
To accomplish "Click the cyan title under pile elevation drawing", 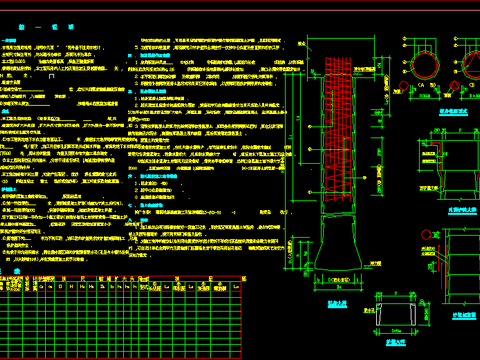I will [337, 304].
